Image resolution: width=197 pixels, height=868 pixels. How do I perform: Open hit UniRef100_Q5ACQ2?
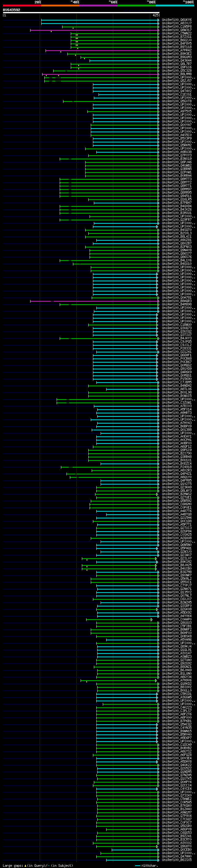click(x=177, y=724)
